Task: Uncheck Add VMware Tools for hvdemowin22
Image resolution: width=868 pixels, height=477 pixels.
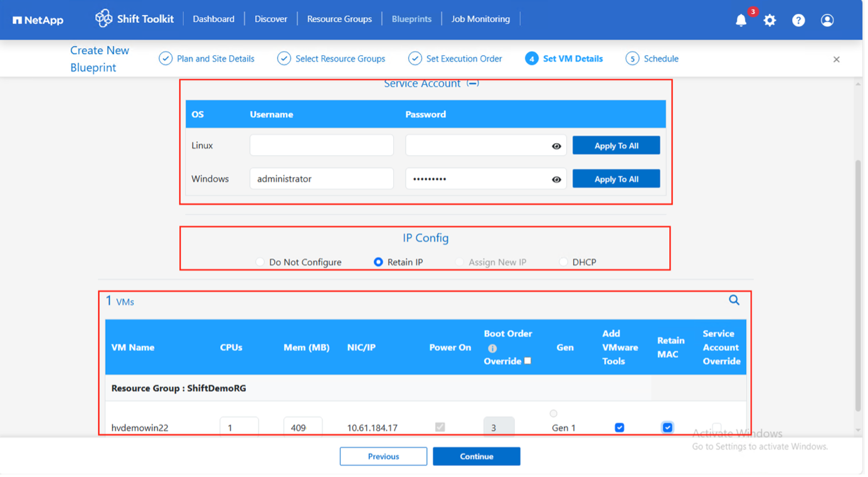Action: click(619, 427)
